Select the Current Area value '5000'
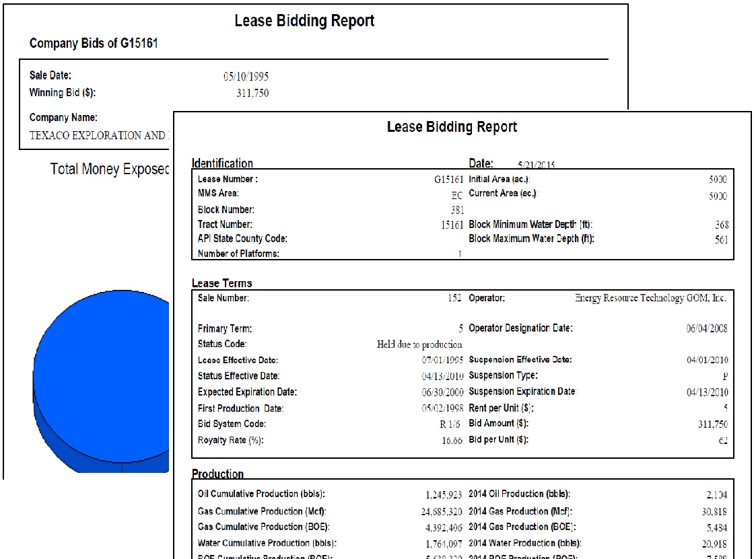Viewport: 756px width, 559px height. [718, 196]
